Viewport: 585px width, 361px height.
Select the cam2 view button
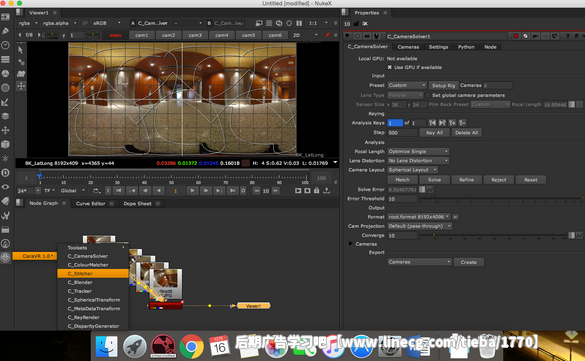(x=168, y=35)
